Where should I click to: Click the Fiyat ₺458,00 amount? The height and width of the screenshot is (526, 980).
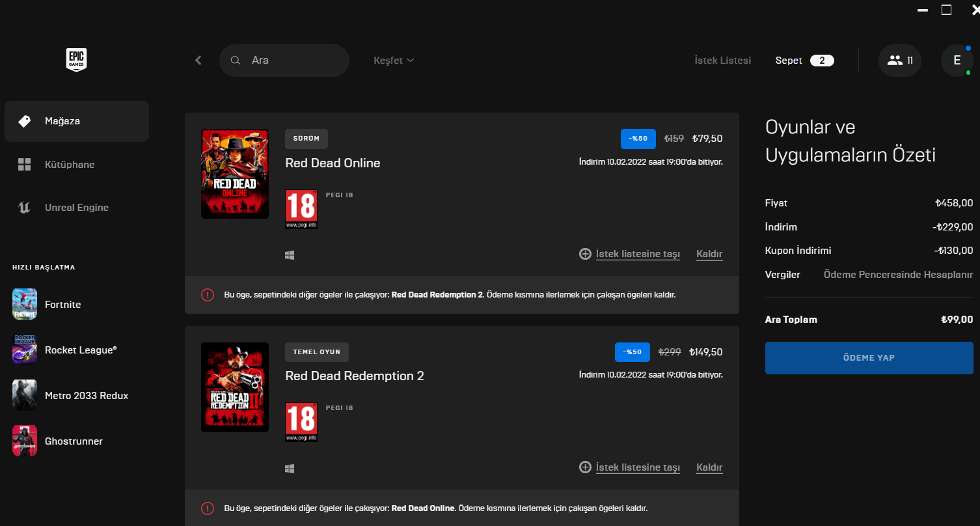tap(954, 203)
